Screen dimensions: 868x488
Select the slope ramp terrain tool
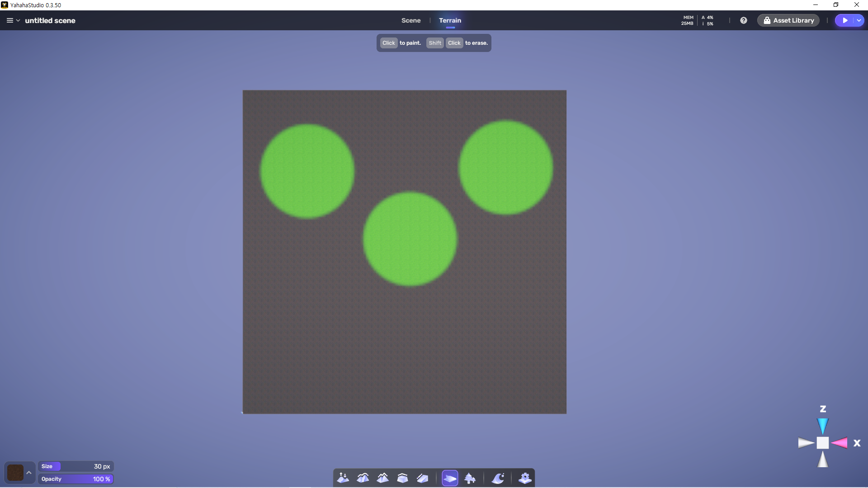(x=422, y=478)
